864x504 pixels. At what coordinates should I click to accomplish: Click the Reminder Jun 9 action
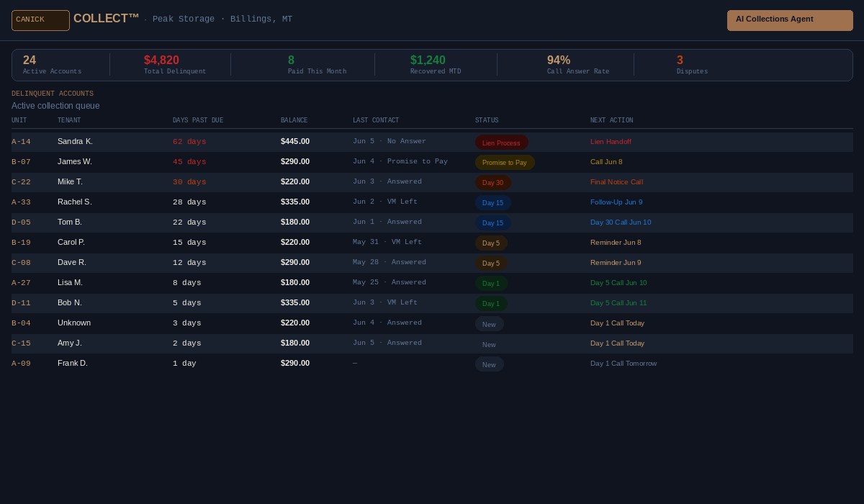click(x=616, y=262)
